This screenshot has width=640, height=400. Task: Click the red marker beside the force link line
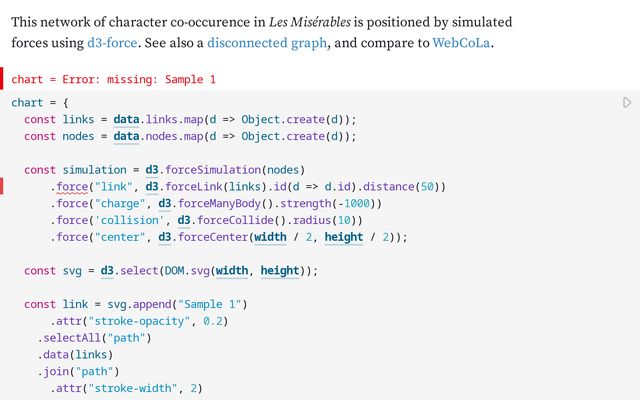click(2, 187)
